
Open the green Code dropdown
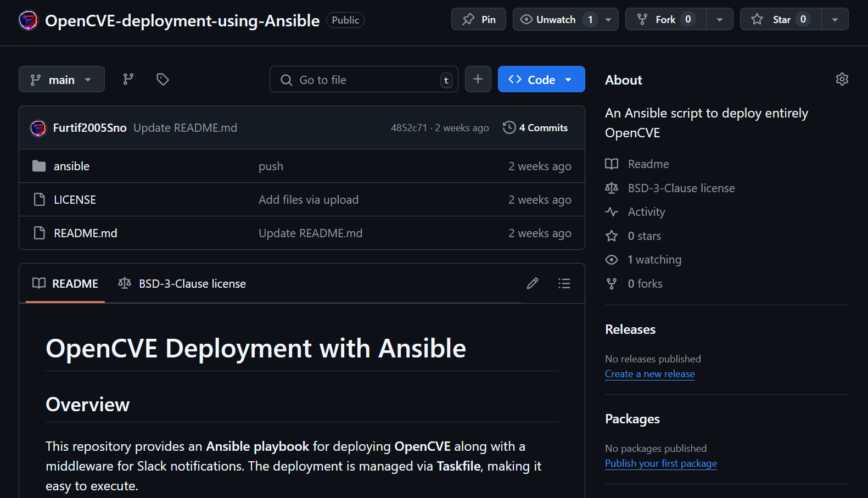(x=541, y=79)
